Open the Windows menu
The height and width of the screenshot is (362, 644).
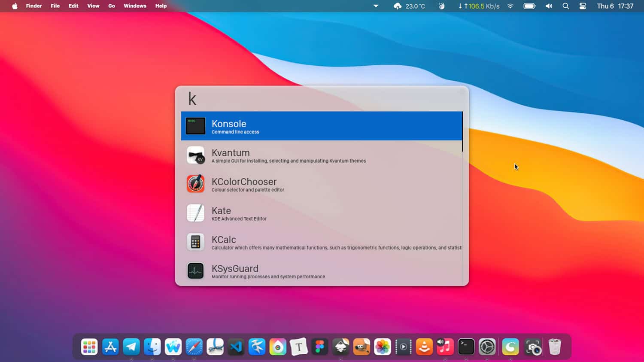pyautogui.click(x=135, y=6)
